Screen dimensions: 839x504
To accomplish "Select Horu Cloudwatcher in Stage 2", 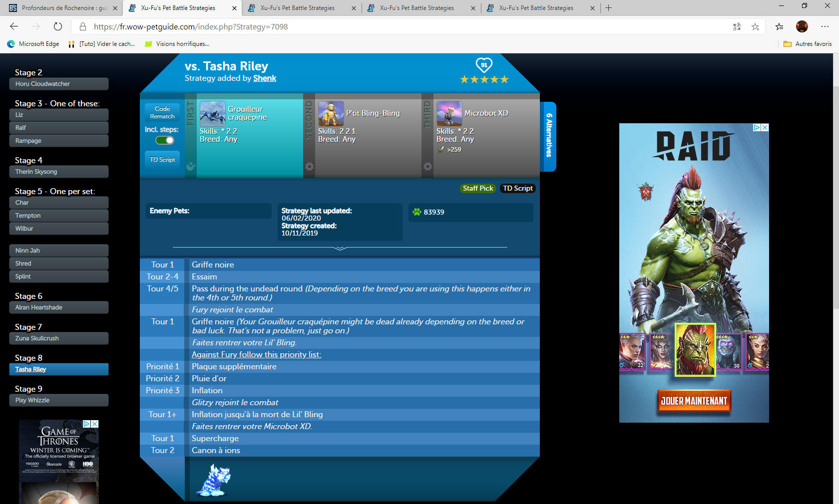I will [59, 84].
